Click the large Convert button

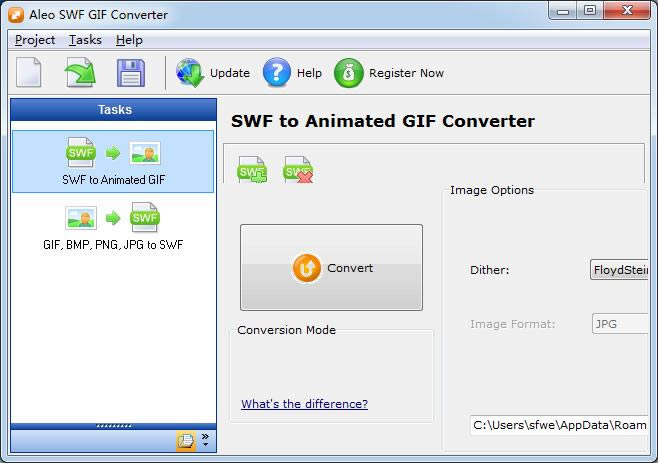click(x=331, y=267)
